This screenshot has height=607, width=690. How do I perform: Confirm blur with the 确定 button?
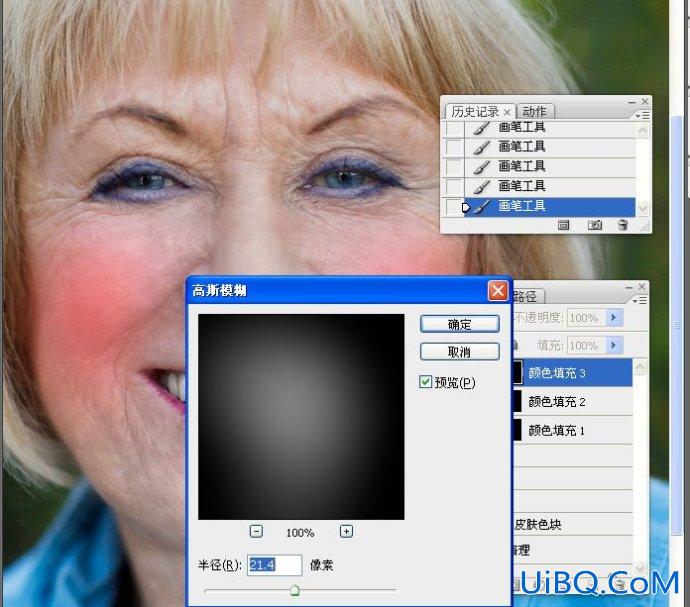(459, 324)
